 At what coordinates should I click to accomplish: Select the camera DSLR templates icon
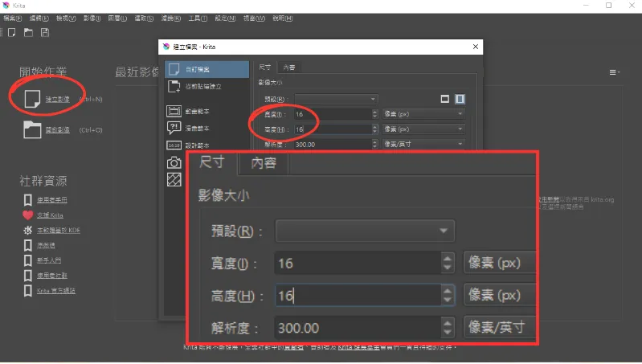[174, 162]
